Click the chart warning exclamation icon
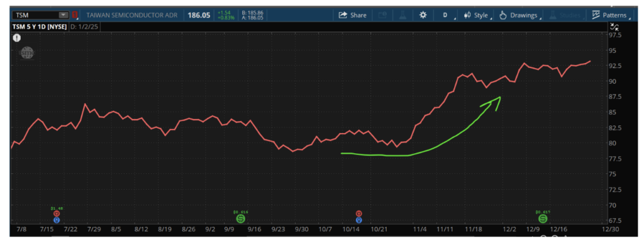644x242 pixels. 16,38
